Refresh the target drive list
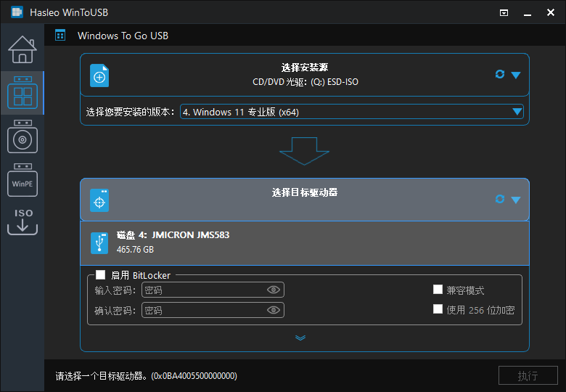The width and height of the screenshot is (566, 392). [499, 199]
